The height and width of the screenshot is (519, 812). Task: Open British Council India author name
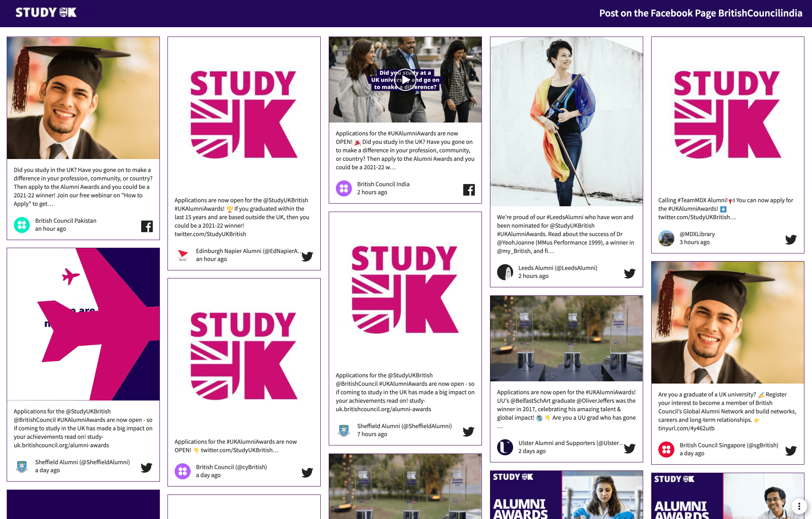[x=383, y=184]
